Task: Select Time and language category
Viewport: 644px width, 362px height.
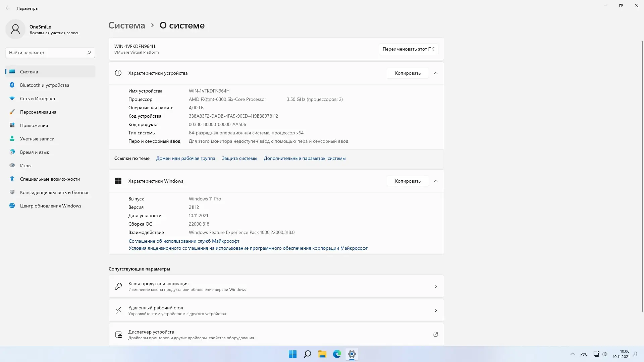Action: point(34,152)
